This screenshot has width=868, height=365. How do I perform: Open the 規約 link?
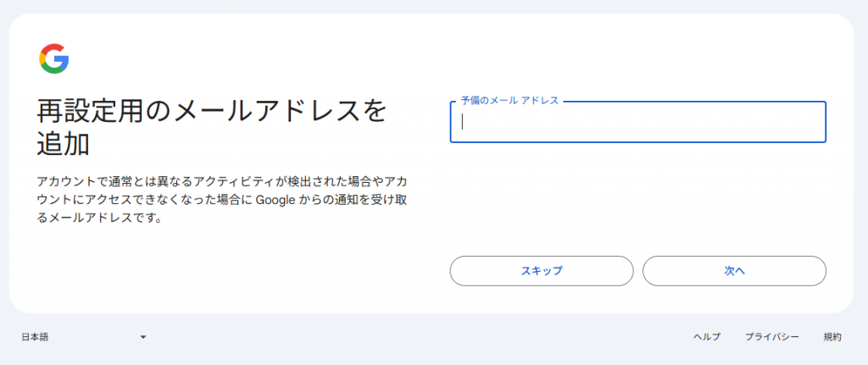coord(832,337)
